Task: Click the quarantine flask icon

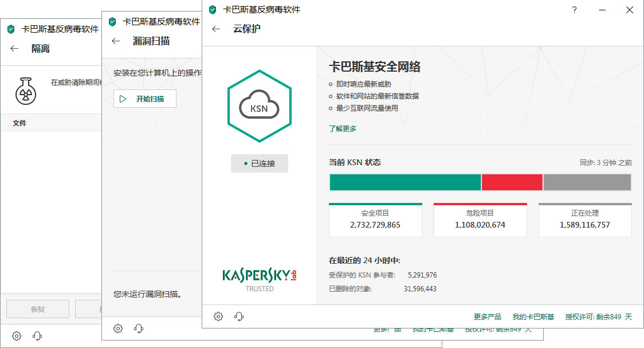Action: (x=26, y=91)
